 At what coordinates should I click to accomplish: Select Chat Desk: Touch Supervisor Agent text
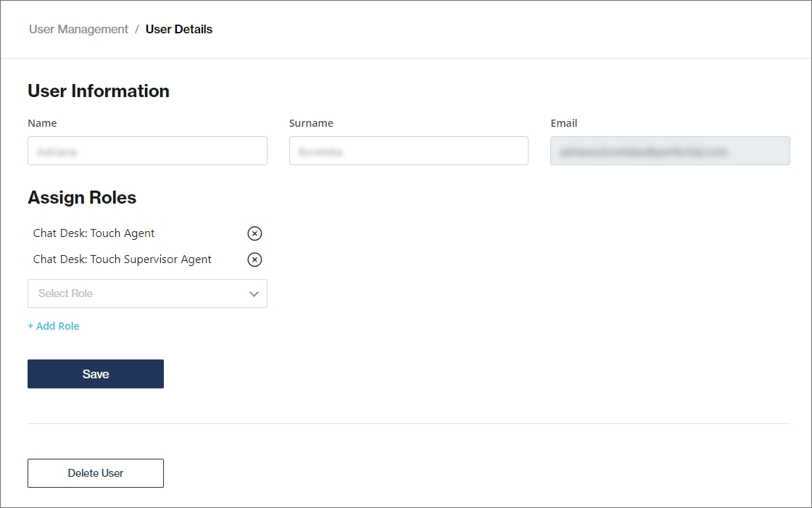[123, 259]
